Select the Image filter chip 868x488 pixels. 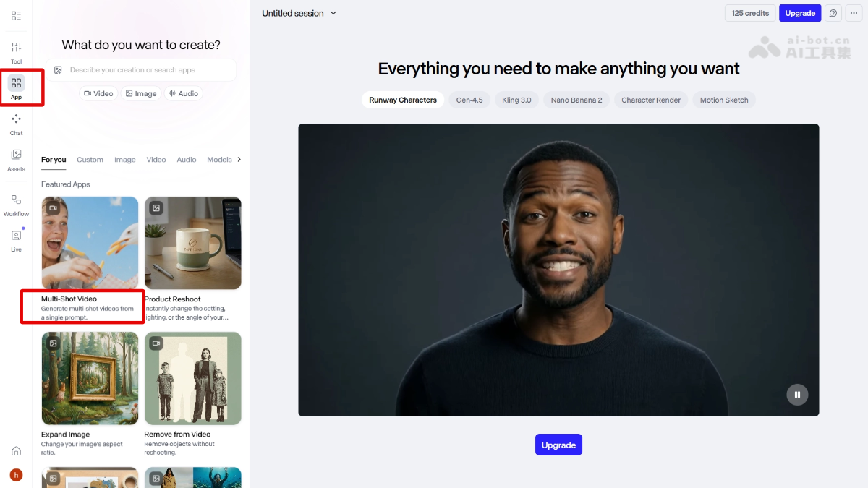(x=140, y=93)
